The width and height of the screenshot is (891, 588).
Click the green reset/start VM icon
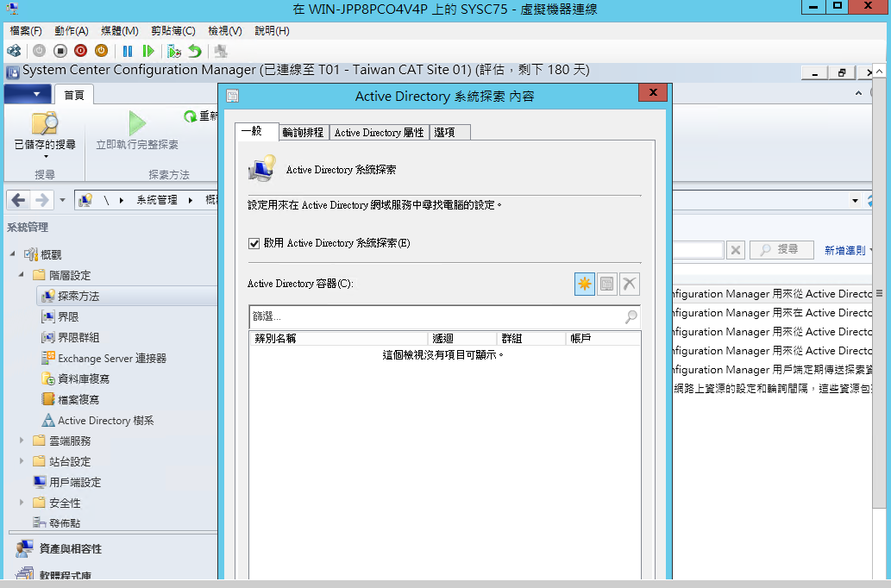click(x=148, y=51)
